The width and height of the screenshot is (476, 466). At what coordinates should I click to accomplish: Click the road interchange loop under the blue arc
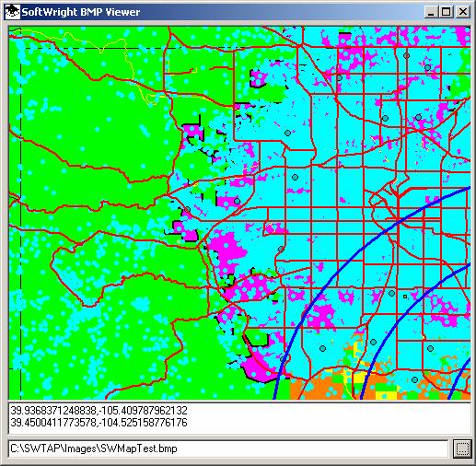(376, 200)
